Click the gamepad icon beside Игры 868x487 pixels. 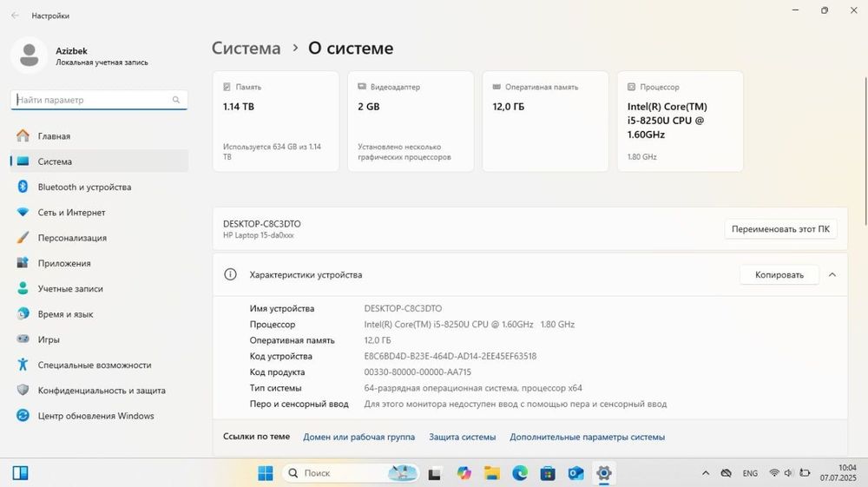coord(23,339)
